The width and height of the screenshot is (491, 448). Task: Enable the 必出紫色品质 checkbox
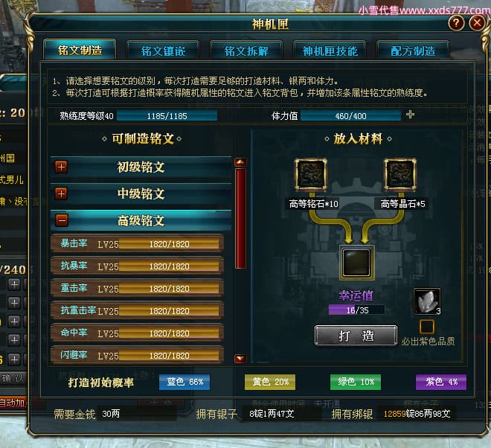426,327
